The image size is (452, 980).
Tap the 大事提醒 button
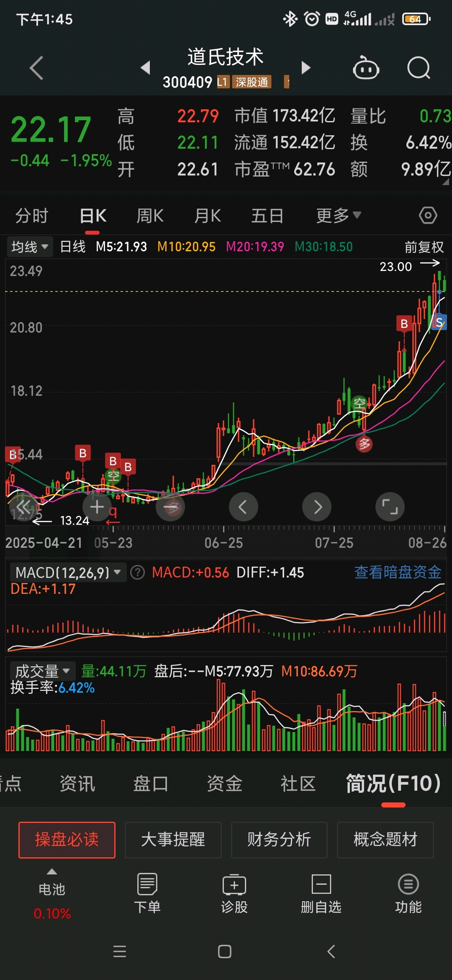(173, 840)
